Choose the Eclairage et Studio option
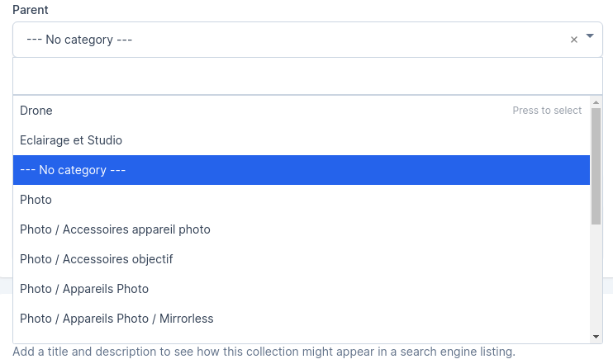The width and height of the screenshot is (613, 364). click(x=302, y=140)
